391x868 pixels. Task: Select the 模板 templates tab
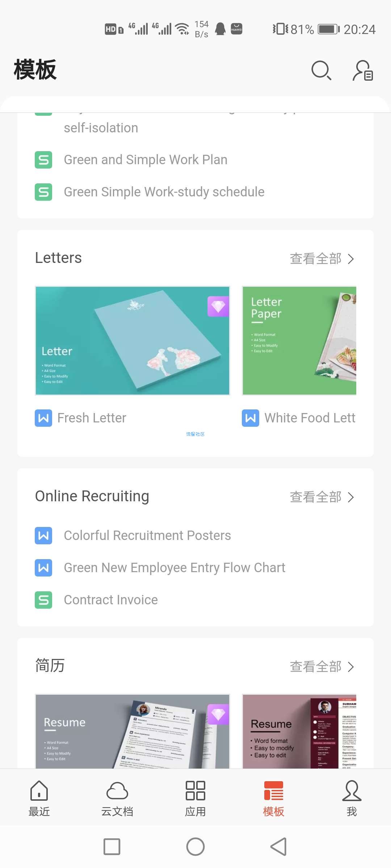[x=274, y=798]
